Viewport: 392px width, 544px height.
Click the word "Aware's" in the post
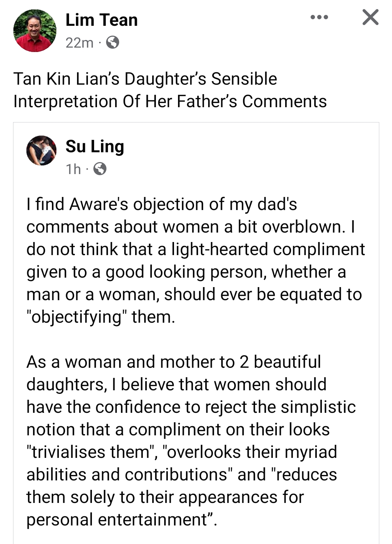click(99, 204)
